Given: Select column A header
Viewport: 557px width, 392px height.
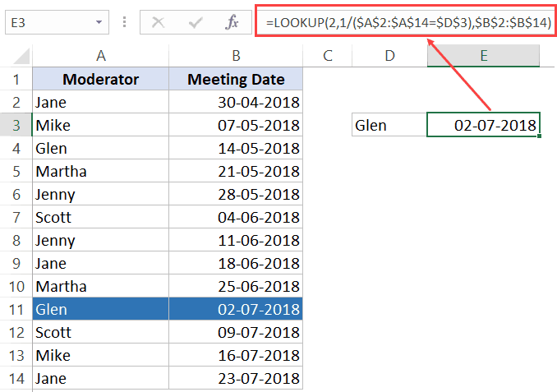Looking at the screenshot, I should 100,56.
